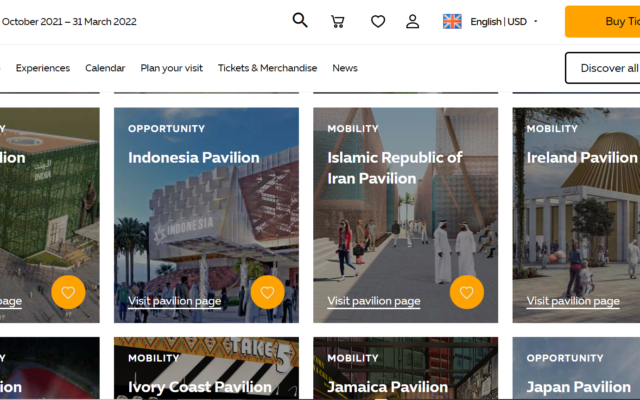Click the OPPORTUNITY tag on Japan card
Viewport: 640px width, 400px height.
565,358
